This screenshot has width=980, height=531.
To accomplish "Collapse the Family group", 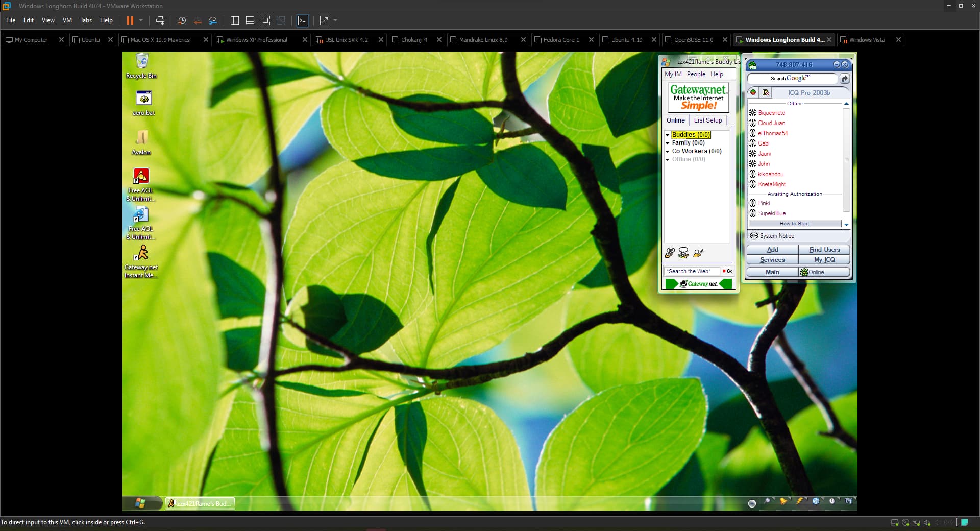I will (x=667, y=143).
